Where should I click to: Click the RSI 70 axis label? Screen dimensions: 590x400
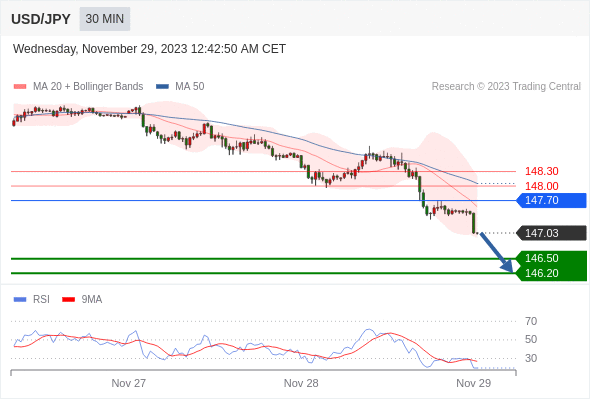(531, 321)
